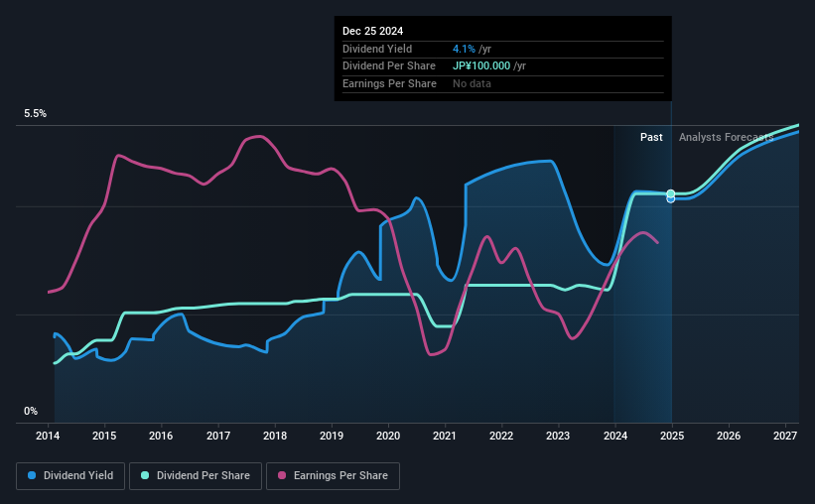The image size is (815, 504).
Task: Select the teal data point marker at 2025
Action: click(x=671, y=193)
